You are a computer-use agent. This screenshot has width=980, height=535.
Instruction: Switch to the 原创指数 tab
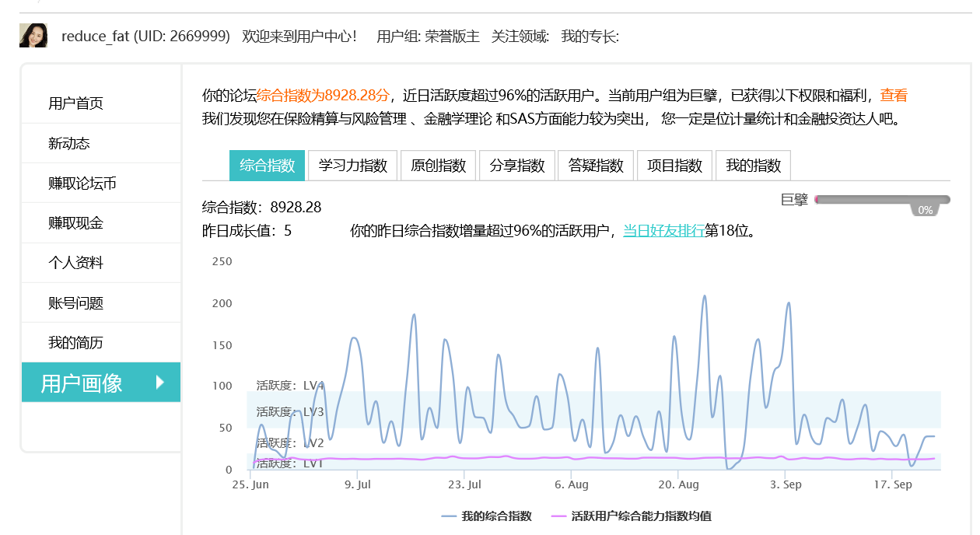click(438, 166)
